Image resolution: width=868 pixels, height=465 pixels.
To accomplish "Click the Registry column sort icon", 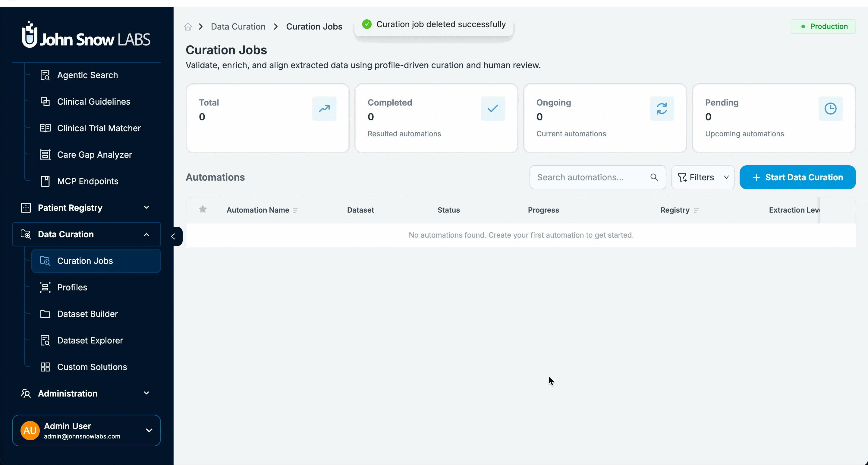I will click(x=696, y=210).
